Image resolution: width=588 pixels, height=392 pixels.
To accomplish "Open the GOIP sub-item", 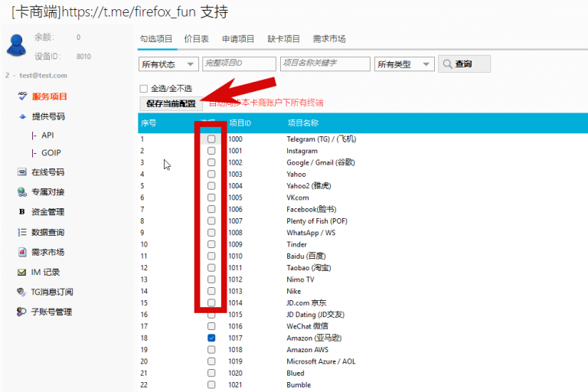I will pos(51,152).
